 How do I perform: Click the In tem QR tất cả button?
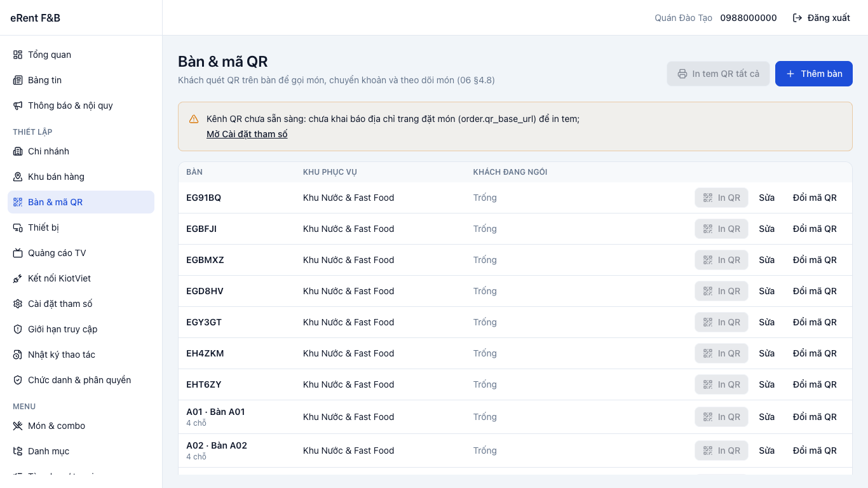pyautogui.click(x=718, y=74)
